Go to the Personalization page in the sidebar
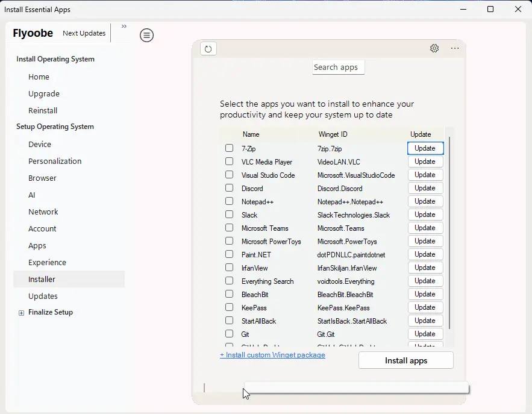532x414 pixels. (55, 162)
